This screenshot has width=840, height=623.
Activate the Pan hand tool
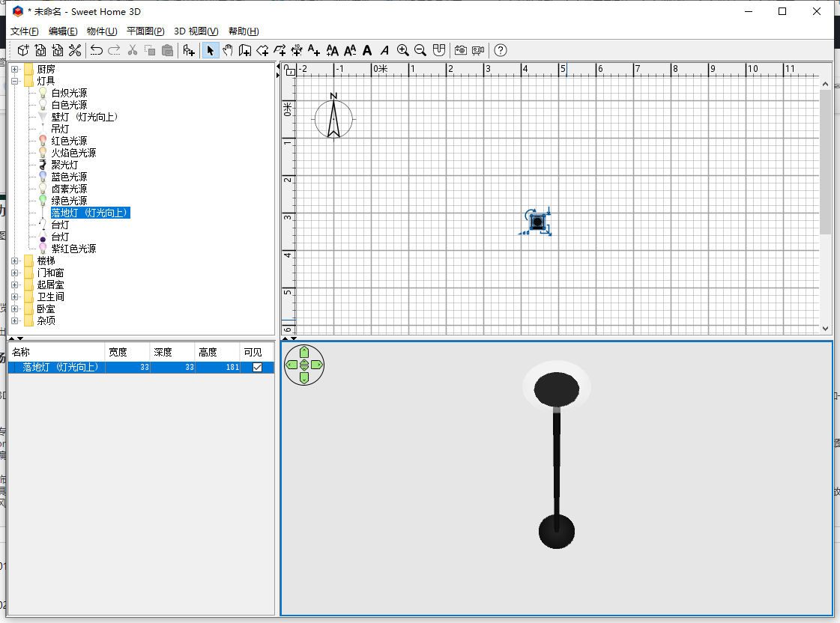(x=228, y=50)
